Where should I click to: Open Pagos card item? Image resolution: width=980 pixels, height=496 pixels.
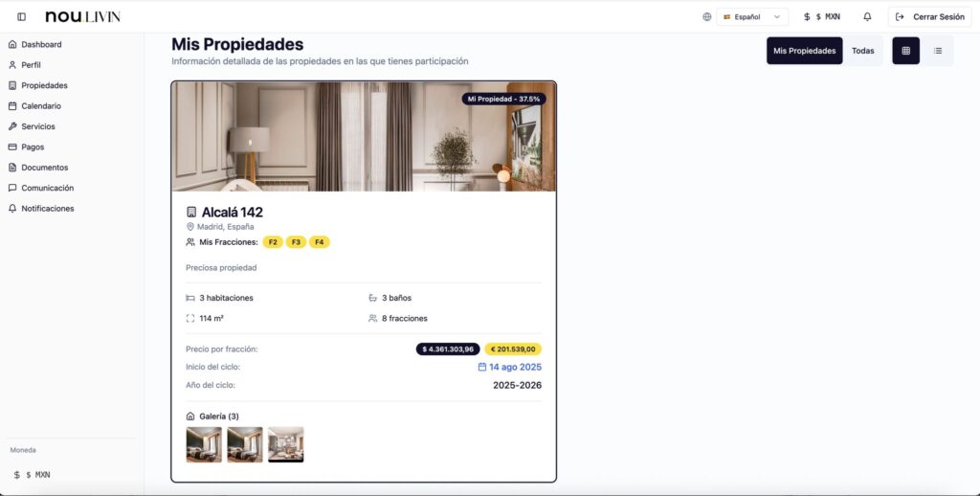(x=33, y=147)
